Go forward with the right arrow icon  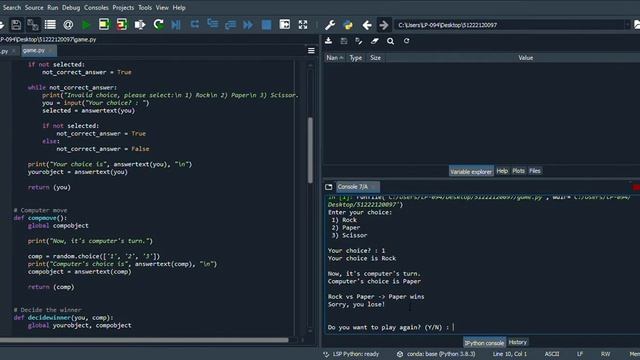(384, 25)
